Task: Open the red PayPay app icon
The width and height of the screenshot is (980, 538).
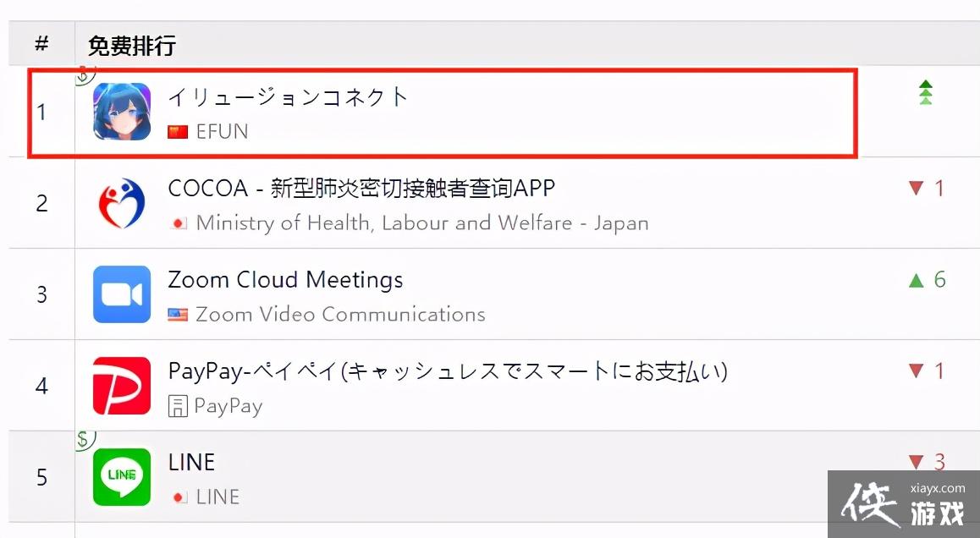Action: (x=122, y=386)
